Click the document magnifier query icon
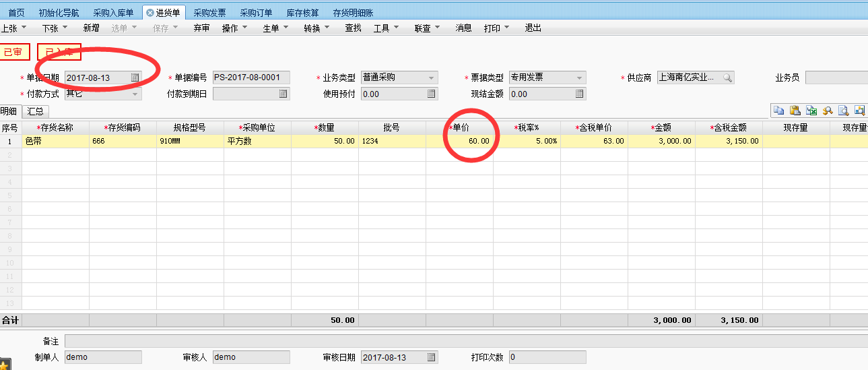This screenshot has width=868, height=370. click(843, 111)
